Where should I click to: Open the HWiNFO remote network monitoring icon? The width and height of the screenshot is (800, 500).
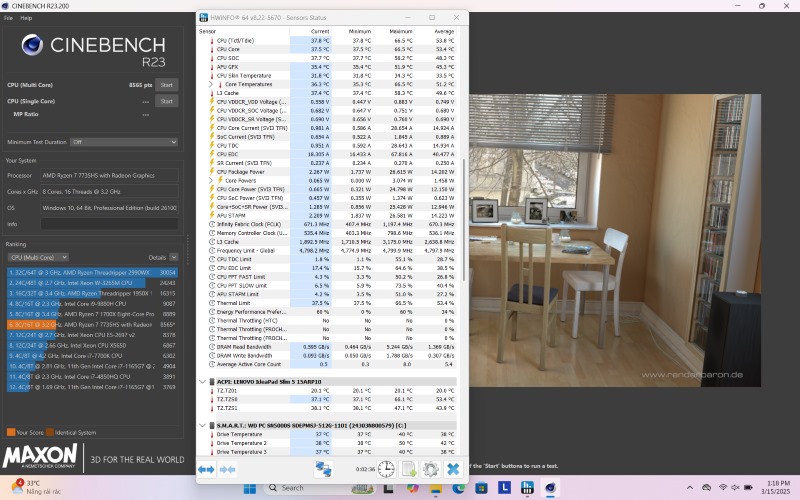pyautogui.click(x=323, y=469)
